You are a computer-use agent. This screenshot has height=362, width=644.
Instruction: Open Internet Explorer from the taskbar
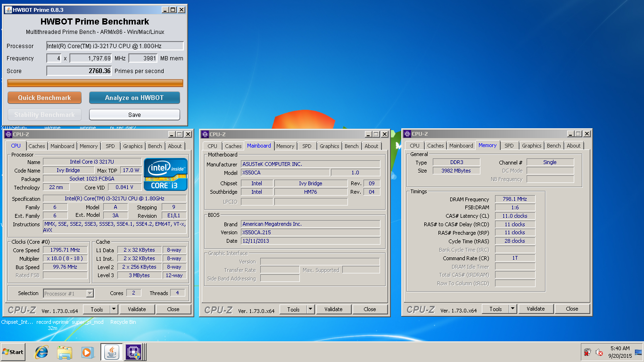tap(42, 352)
